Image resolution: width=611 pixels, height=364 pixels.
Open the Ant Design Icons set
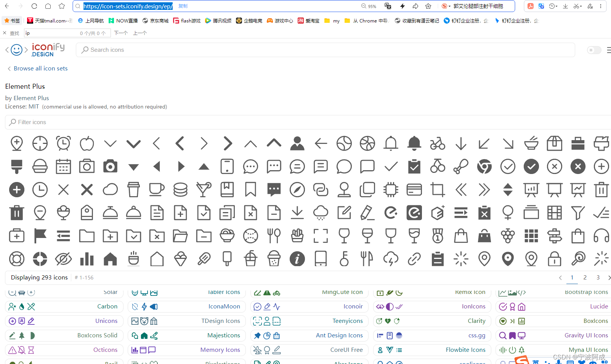tap(310, 335)
